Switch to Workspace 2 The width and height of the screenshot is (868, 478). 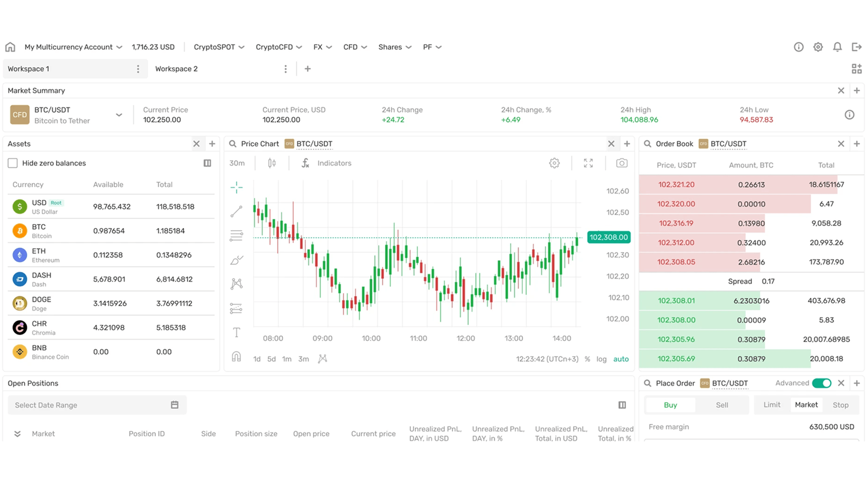tap(176, 69)
